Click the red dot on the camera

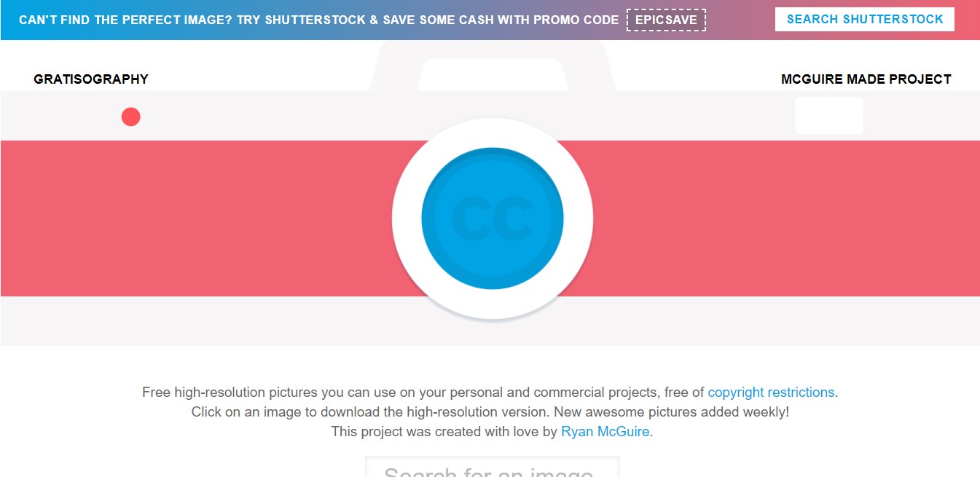130,117
